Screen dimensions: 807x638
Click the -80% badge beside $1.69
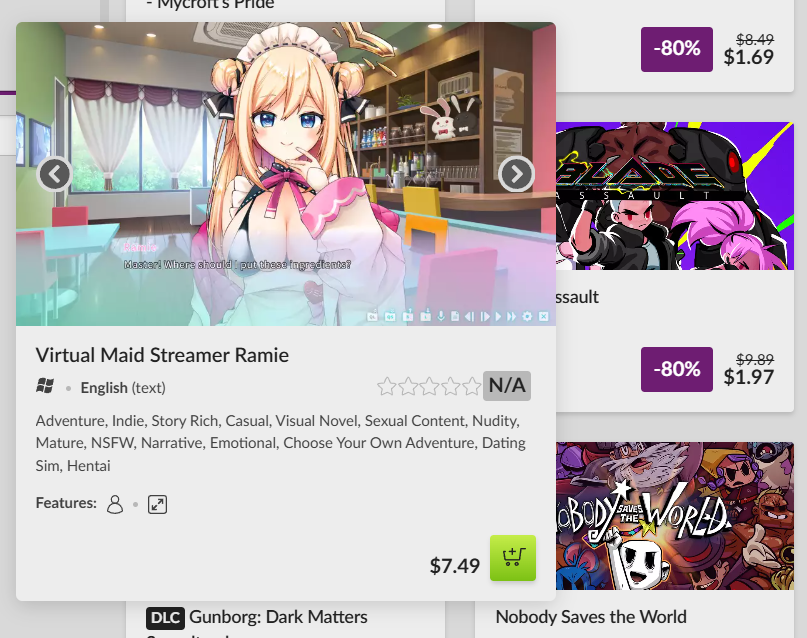pos(677,49)
